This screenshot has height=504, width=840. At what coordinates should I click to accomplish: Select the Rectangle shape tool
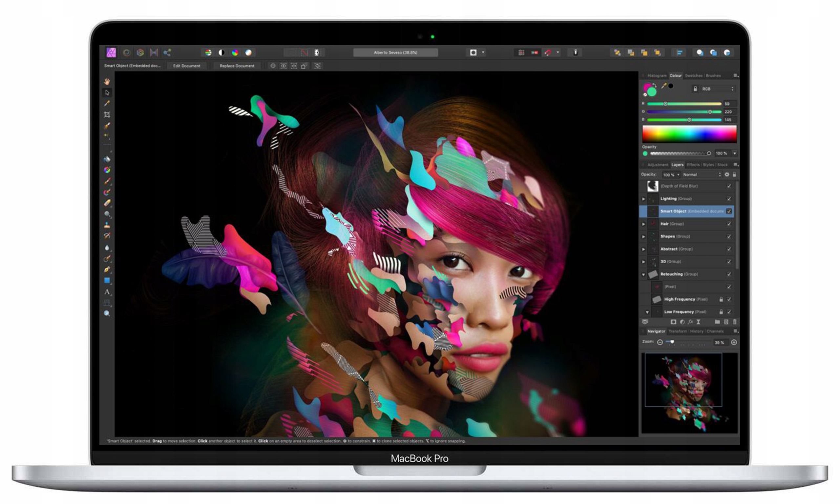click(x=107, y=281)
